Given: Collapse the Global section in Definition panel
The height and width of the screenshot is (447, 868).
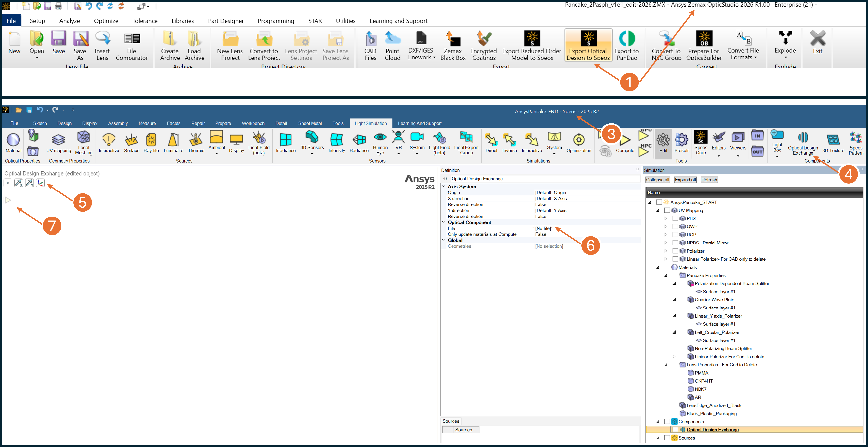Looking at the screenshot, I should click(x=443, y=240).
